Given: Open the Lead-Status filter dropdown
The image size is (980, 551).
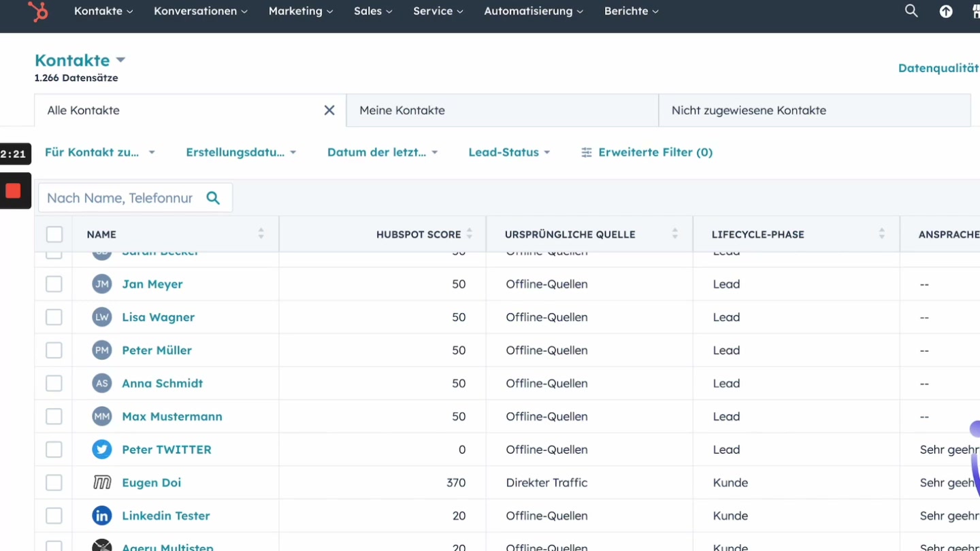Looking at the screenshot, I should coord(509,152).
